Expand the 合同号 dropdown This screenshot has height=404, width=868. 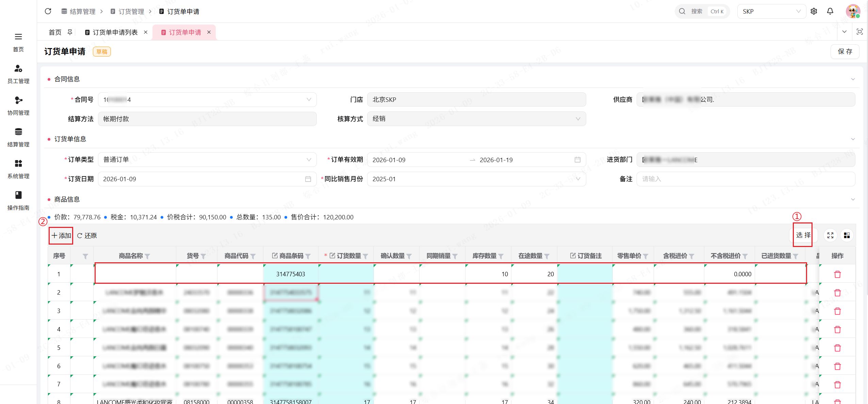coord(309,99)
